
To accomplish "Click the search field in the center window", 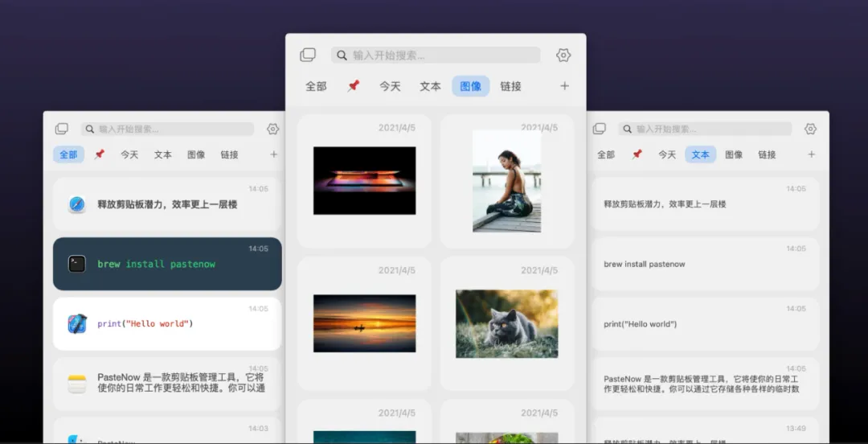I will 436,55.
